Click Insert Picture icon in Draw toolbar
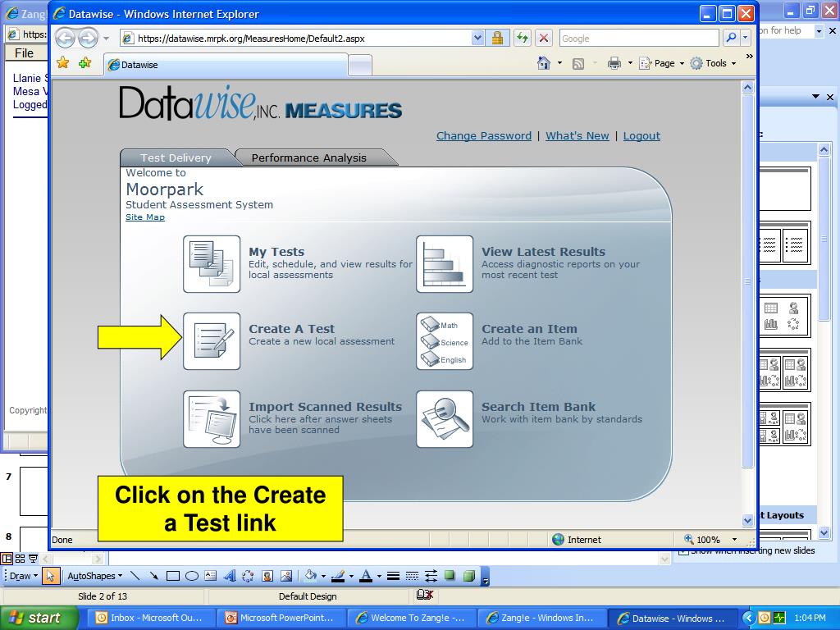Image resolution: width=840 pixels, height=630 pixels. tap(286, 576)
